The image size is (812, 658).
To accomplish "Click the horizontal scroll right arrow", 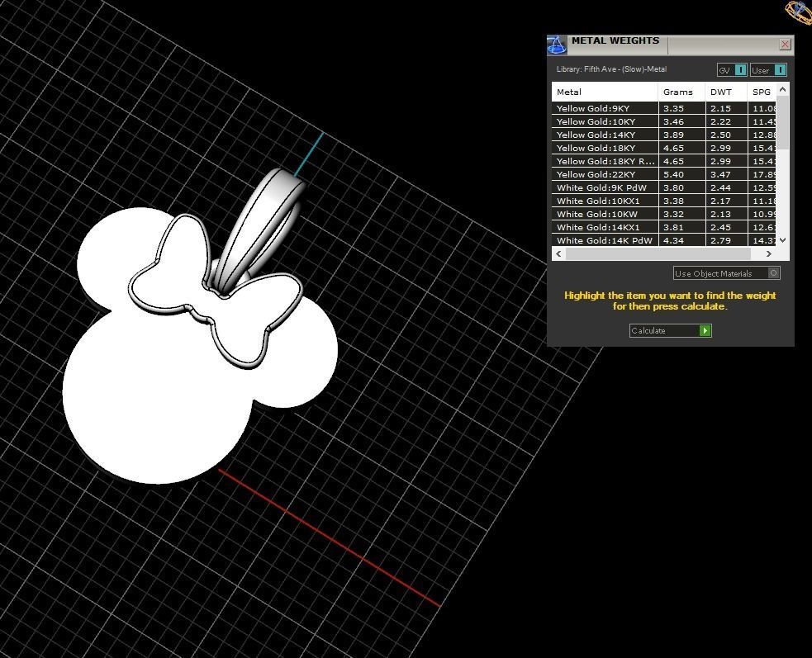I will pos(768,253).
